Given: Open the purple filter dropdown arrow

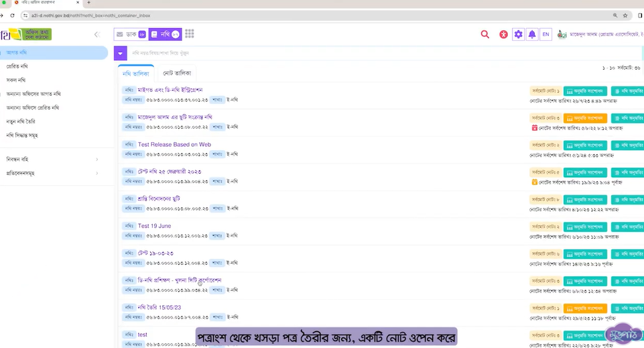Looking at the screenshot, I should [120, 53].
